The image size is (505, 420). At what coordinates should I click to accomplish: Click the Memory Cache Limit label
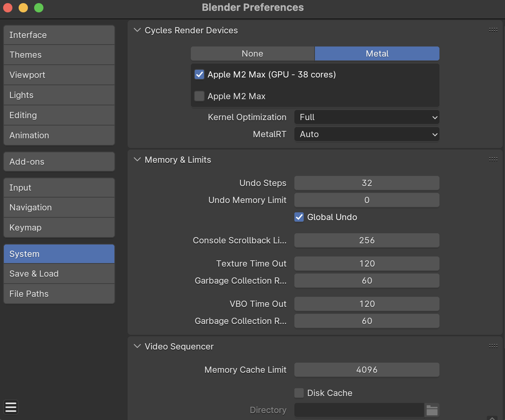click(246, 370)
